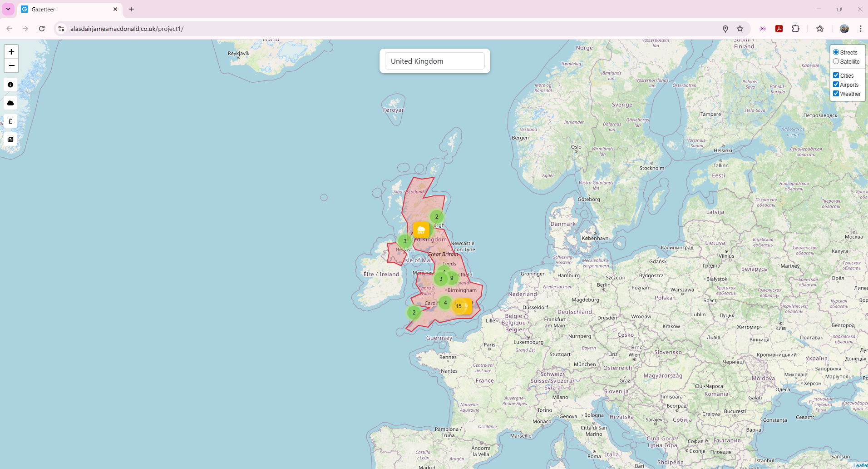Toggle the Weather overlay checkbox
The height and width of the screenshot is (469, 868).
836,94
